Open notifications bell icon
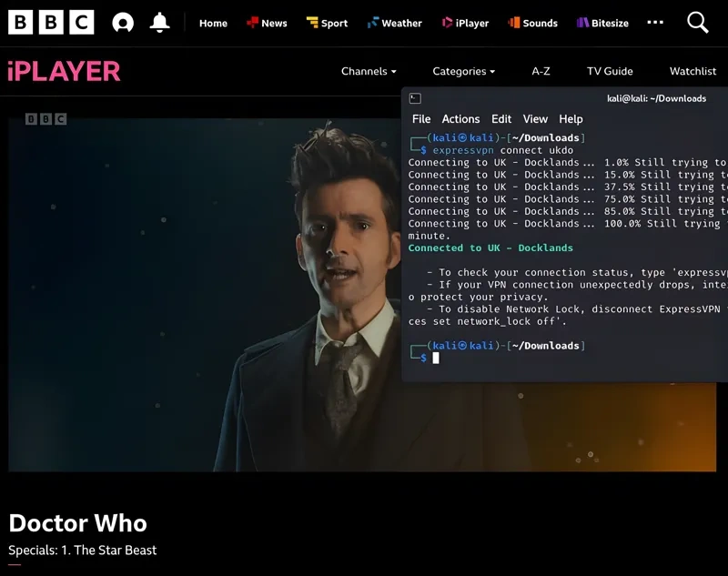Screen dimensions: 728x576 click(159, 23)
